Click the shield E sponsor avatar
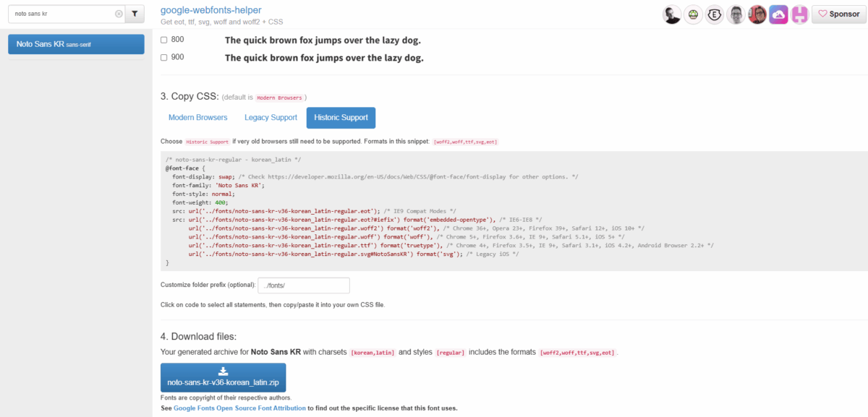This screenshot has height=417, width=868. (x=715, y=14)
